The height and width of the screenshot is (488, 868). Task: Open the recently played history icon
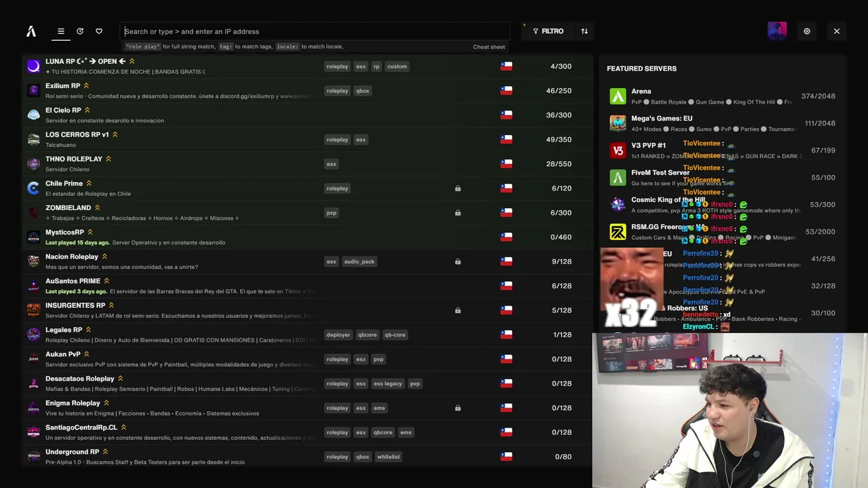click(80, 31)
